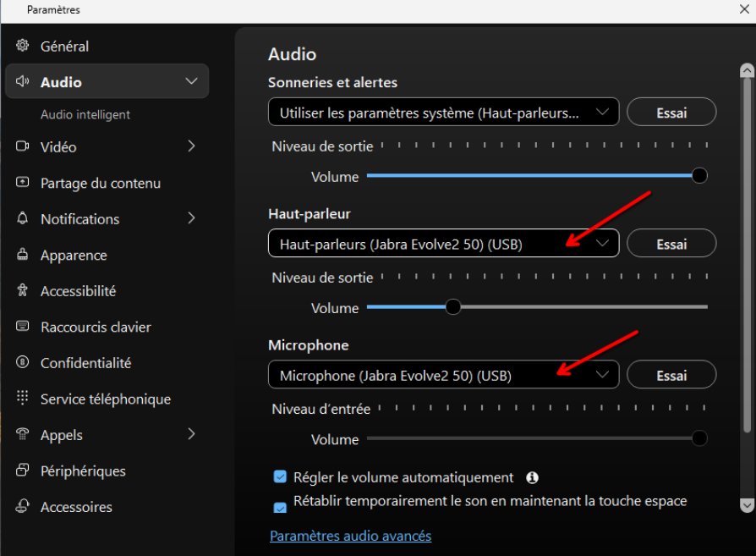This screenshot has height=556, width=756.
Task: Click the Audio speaker icon in sidebar
Action: [x=22, y=81]
